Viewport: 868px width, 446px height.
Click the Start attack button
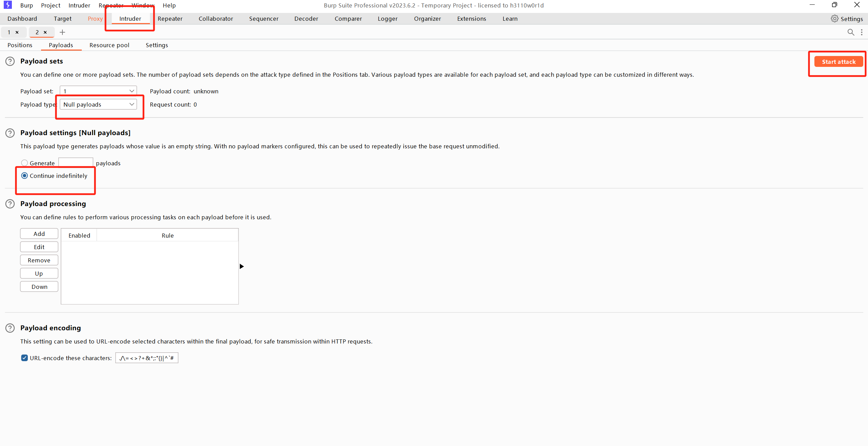[839, 62]
